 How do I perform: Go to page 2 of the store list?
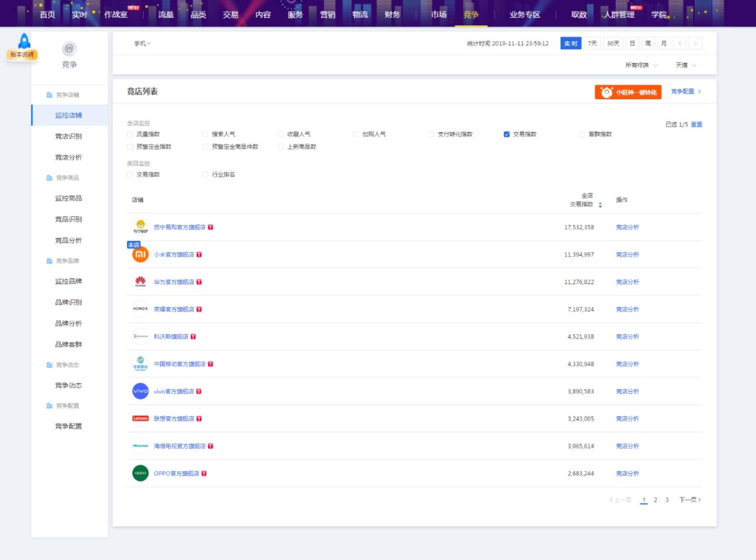655,500
